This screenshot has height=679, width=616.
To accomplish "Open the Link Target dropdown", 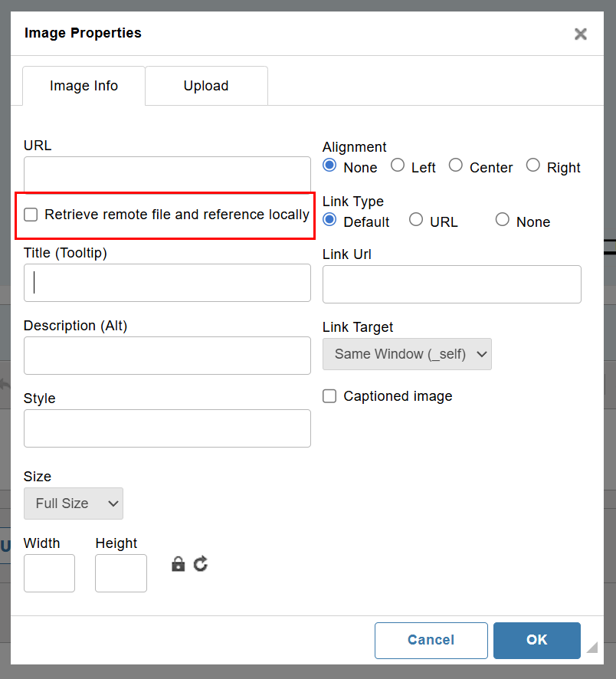I will pyautogui.click(x=407, y=354).
